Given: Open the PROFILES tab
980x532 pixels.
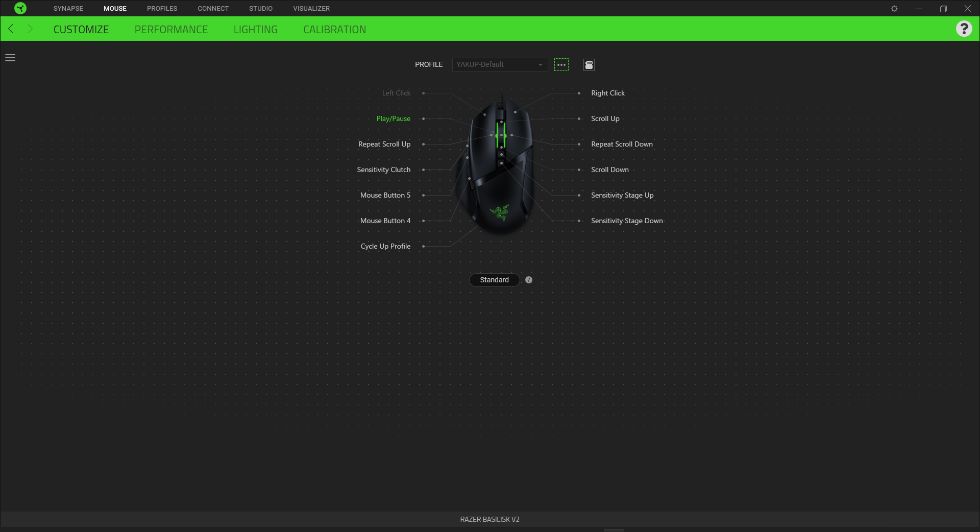Looking at the screenshot, I should 162,9.
